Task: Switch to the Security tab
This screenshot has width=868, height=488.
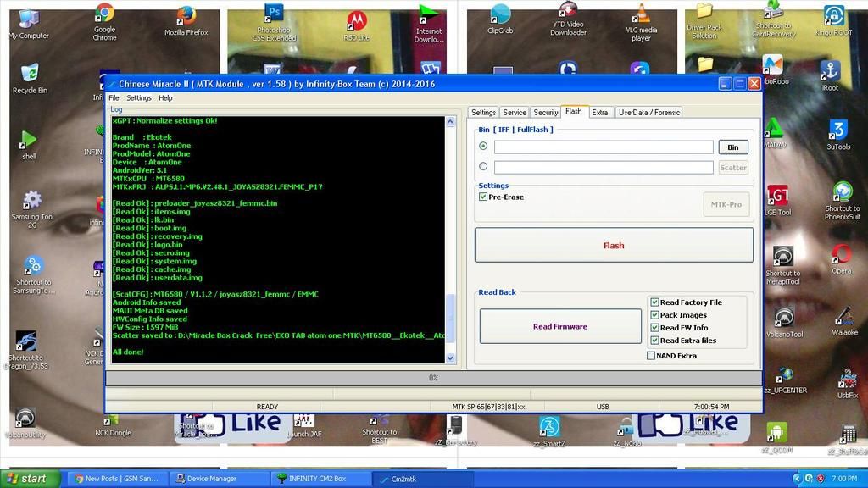Action: (x=545, y=112)
